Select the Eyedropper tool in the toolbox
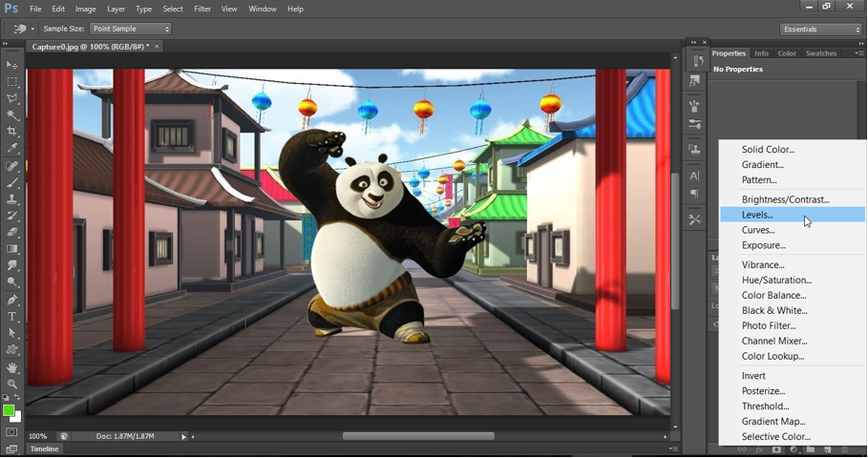868x458 pixels. click(11, 148)
